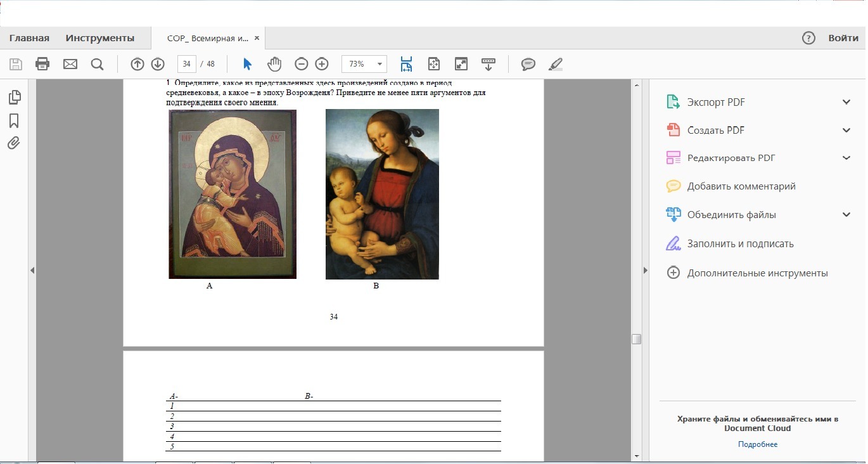The image size is (868, 464).
Task: Open the Add comment bubble tool
Action: 528,64
